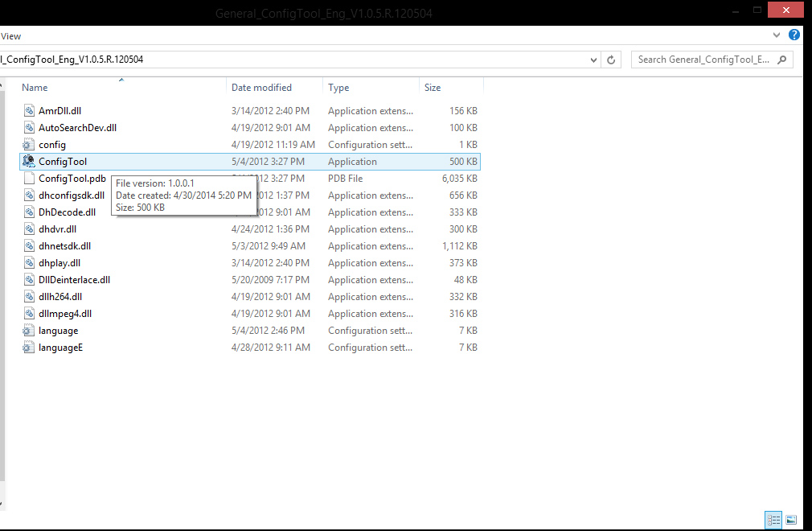
Task: Select the config file name
Action: [52, 145]
